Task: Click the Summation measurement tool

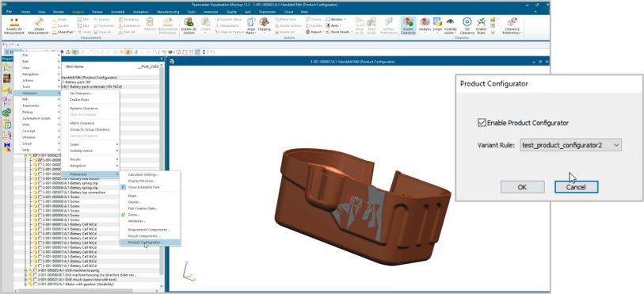Action: pyautogui.click(x=129, y=25)
